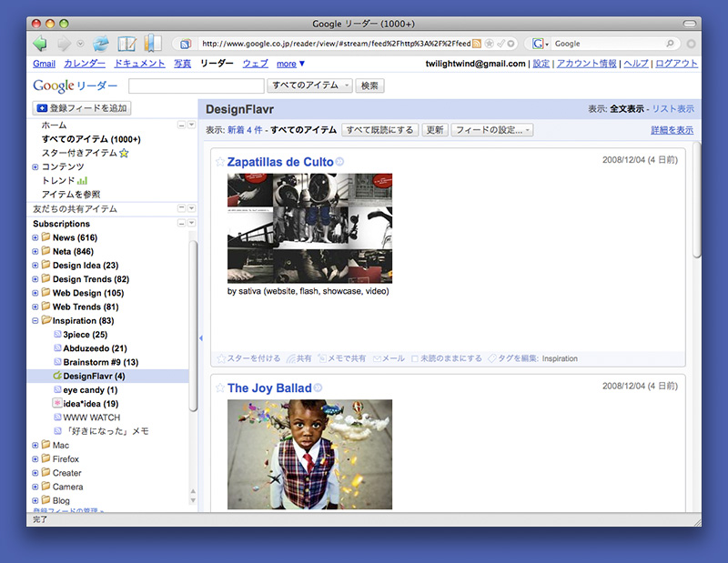Click メモで共有 in the article footer

[x=342, y=358]
